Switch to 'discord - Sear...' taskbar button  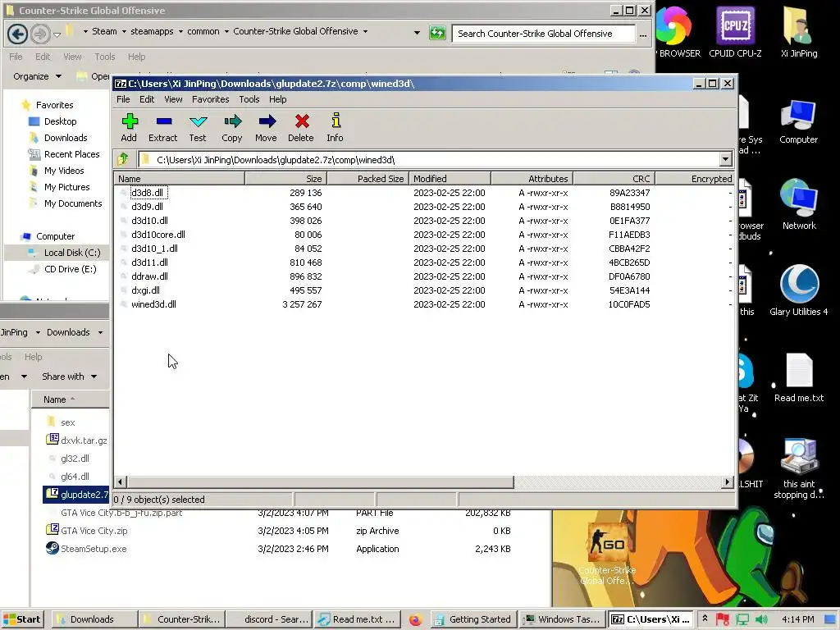pos(269,619)
